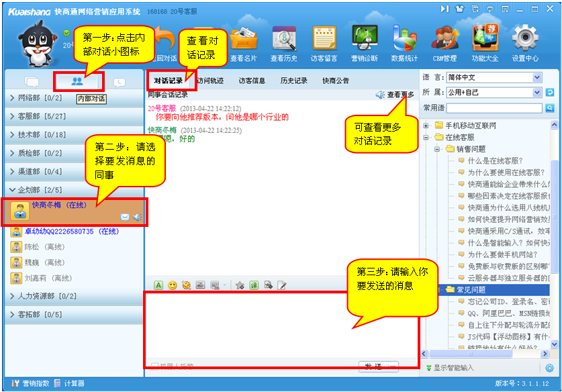Click the internal dialog (内部对话) people icon
Viewport: 562px width, 392px height.
click(78, 81)
